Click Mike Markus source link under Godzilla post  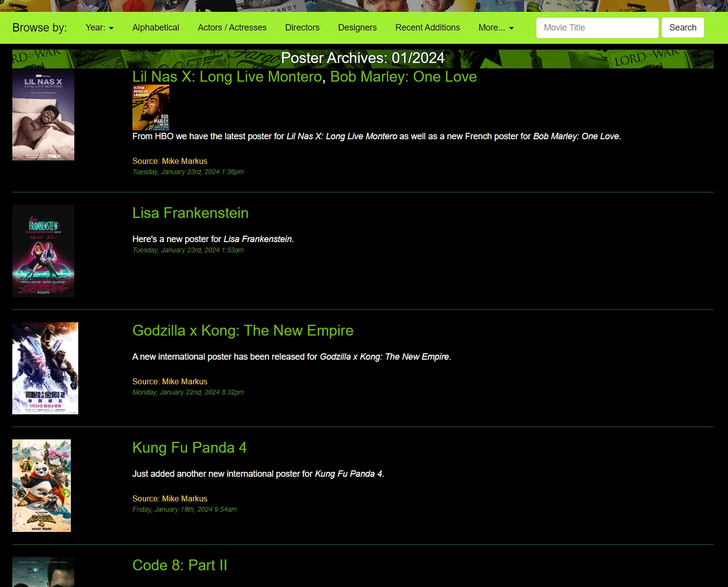[x=185, y=381]
